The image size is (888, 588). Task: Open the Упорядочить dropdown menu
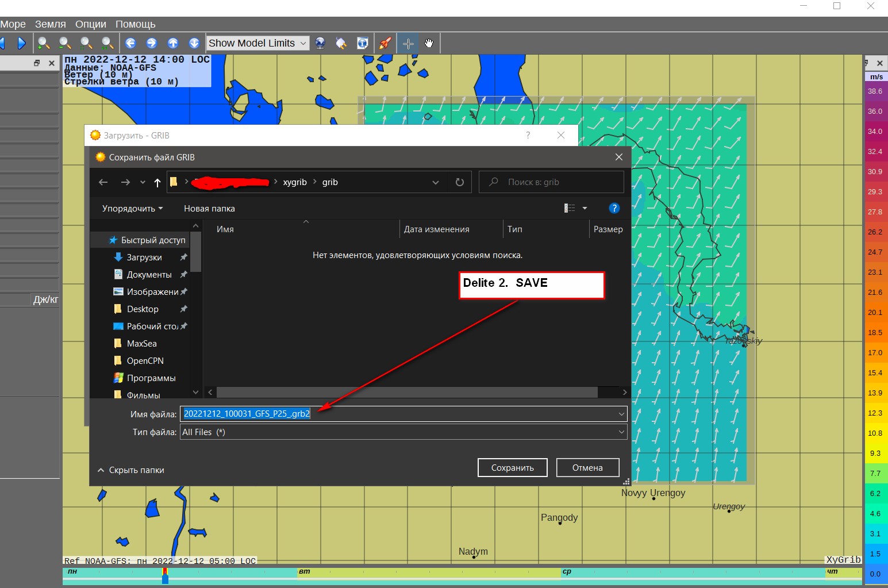click(132, 209)
